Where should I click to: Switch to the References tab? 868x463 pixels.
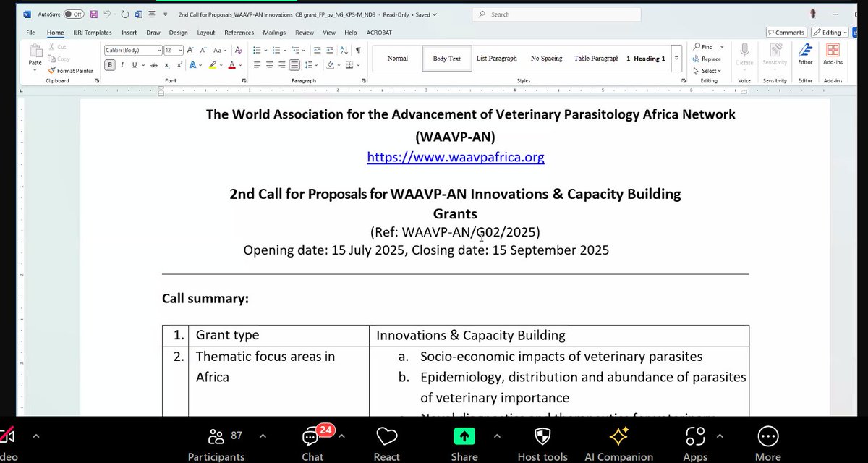coord(239,33)
